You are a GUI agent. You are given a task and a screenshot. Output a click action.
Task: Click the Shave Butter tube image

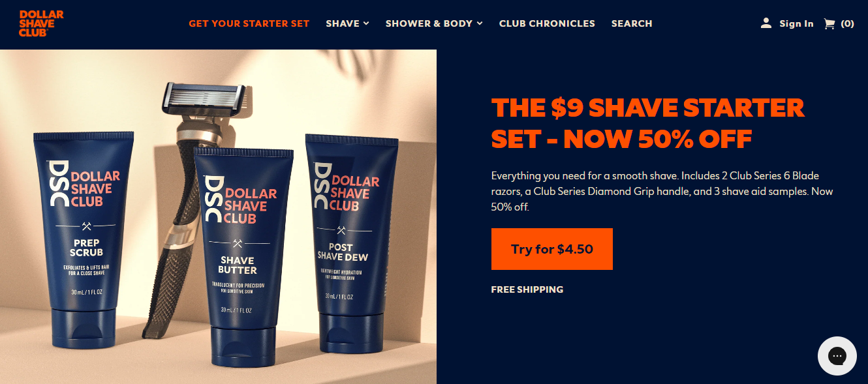click(x=236, y=256)
